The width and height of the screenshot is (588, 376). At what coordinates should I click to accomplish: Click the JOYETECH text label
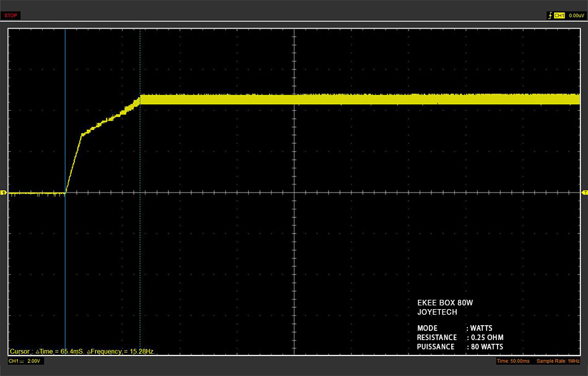[x=437, y=312]
